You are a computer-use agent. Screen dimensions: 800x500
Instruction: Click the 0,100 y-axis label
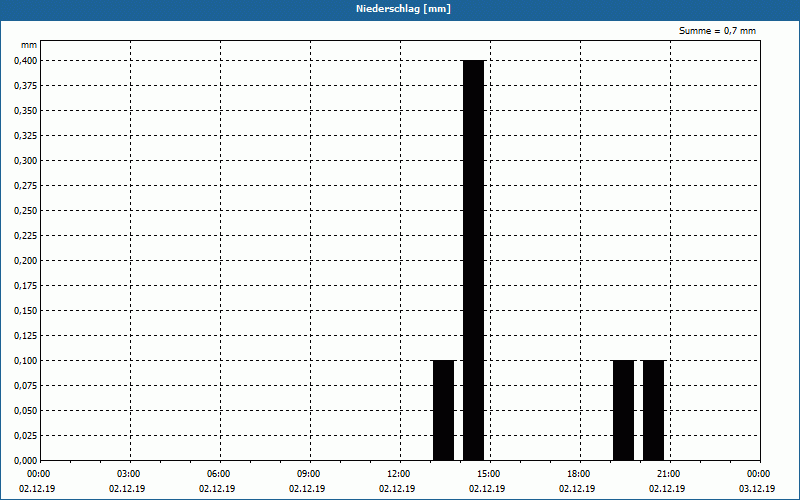26,361
